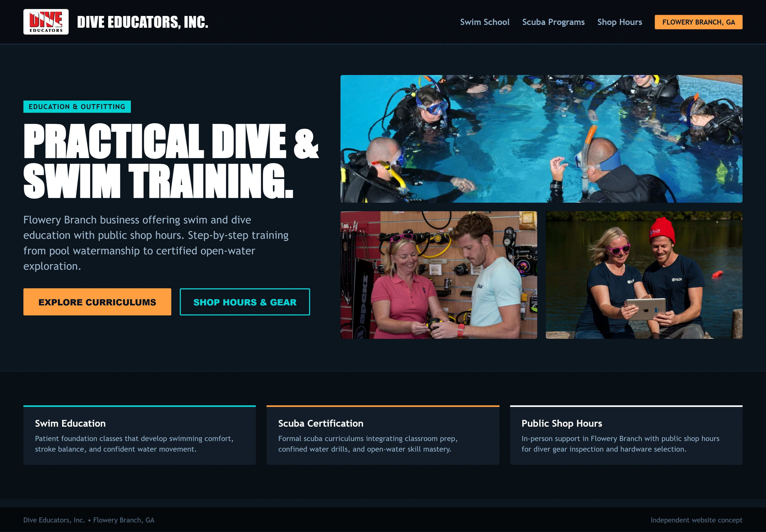Open the dive shop gear fitting photo
The height and width of the screenshot is (532, 766).
439,275
